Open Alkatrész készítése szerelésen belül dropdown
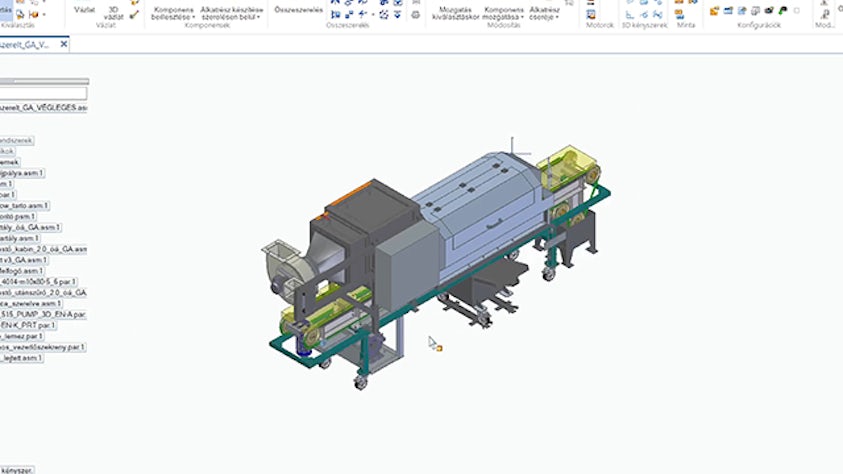 [x=232, y=13]
